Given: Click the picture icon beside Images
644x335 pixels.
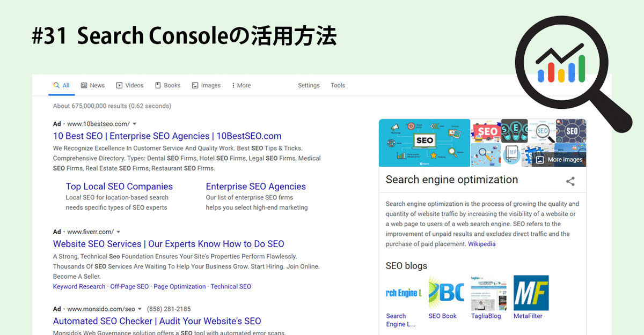Looking at the screenshot, I should pyautogui.click(x=195, y=85).
